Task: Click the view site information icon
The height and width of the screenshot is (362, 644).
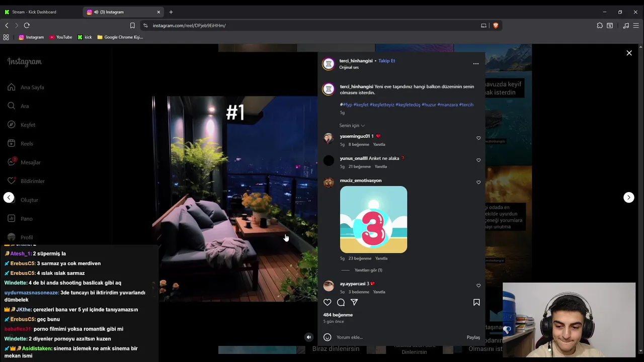Action: point(145,26)
